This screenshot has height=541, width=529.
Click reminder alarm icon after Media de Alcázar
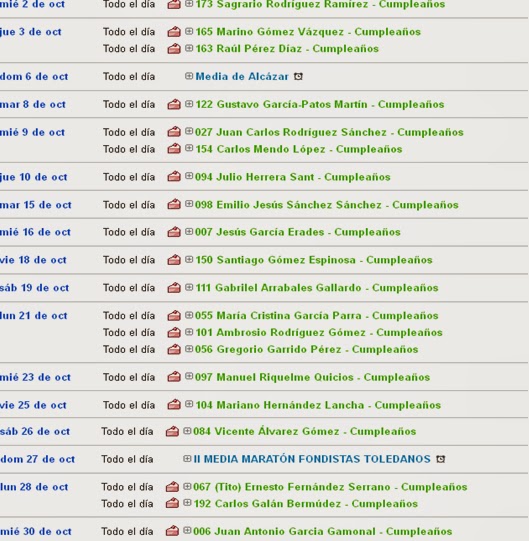(x=298, y=76)
